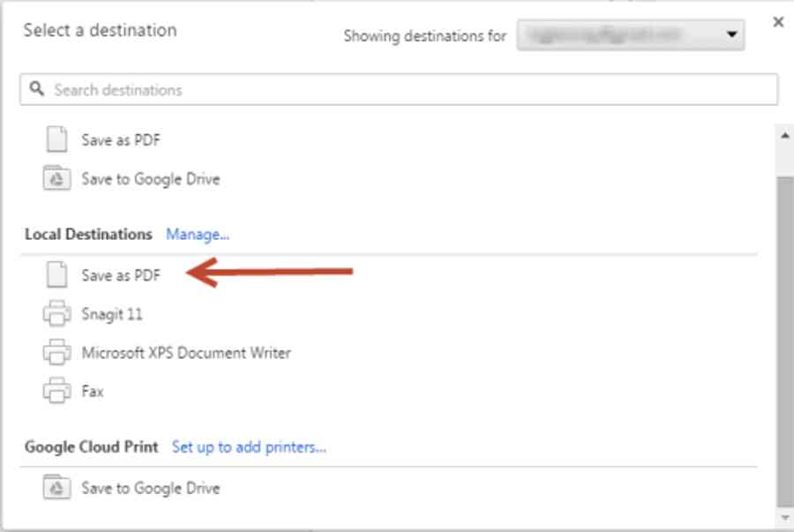Click the page icon of the top Save as PDF
This screenshot has height=532, width=794.
(x=56, y=139)
